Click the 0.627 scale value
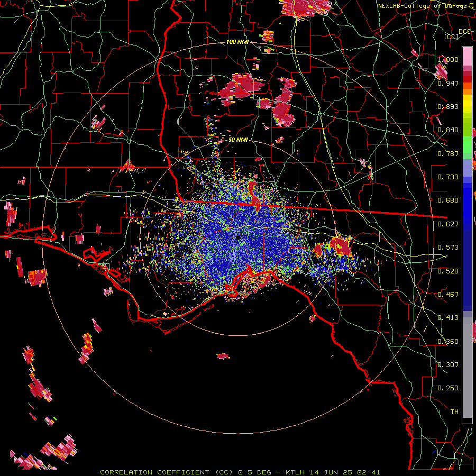Image resolution: width=476 pixels, height=476 pixels. pos(448,224)
